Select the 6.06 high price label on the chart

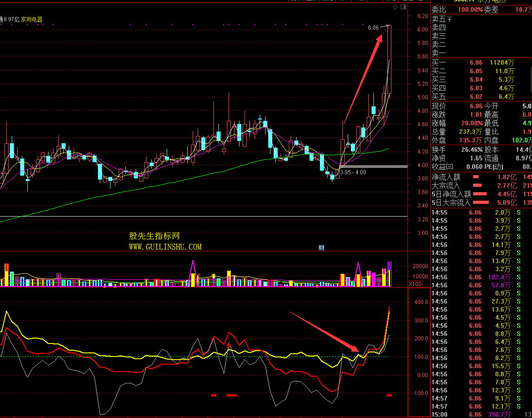[x=373, y=28]
